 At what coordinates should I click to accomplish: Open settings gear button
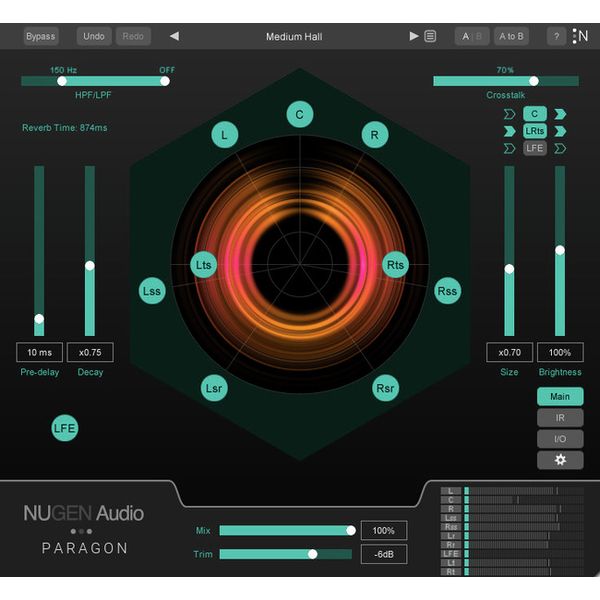coord(560,460)
